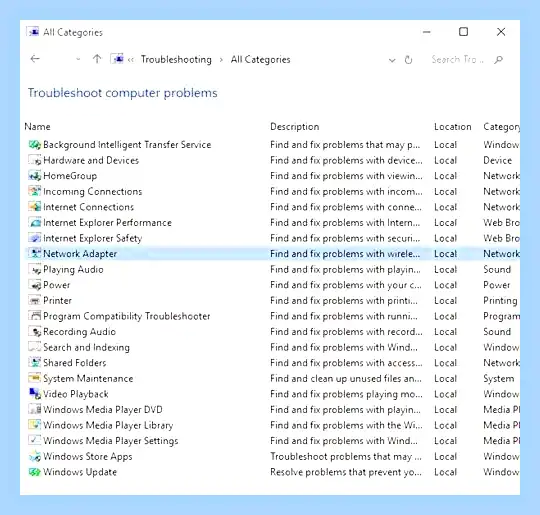The width and height of the screenshot is (540, 515).
Task: Click 'Troubleshoot problems that may ...' description
Action: (x=346, y=456)
